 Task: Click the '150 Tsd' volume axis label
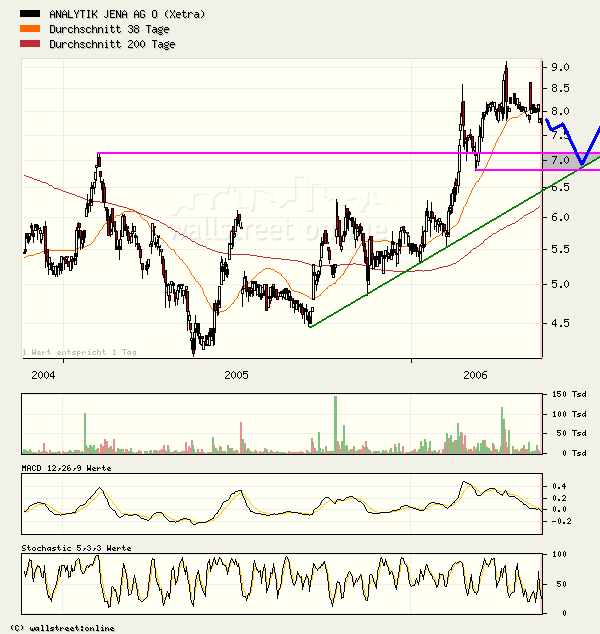click(x=569, y=394)
